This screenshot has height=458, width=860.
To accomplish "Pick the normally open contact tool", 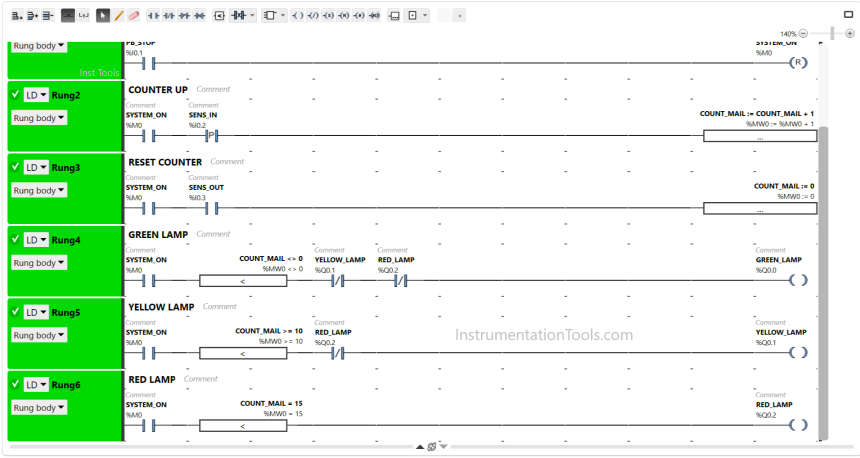I will [154, 16].
